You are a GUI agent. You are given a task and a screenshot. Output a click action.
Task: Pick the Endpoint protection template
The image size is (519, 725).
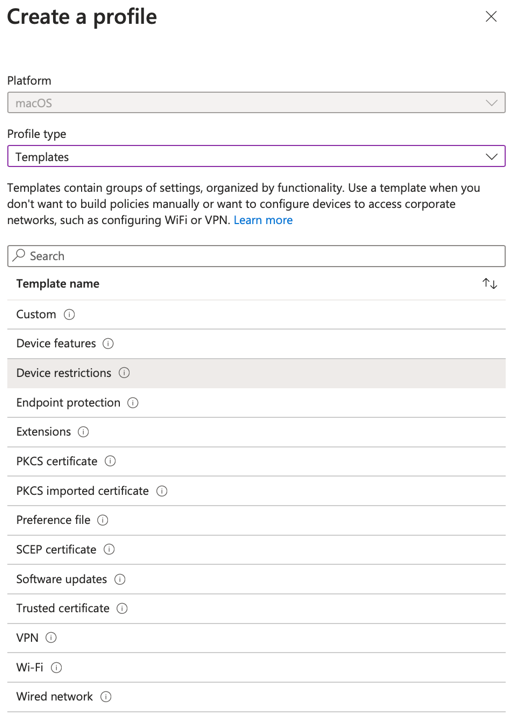tap(256, 403)
